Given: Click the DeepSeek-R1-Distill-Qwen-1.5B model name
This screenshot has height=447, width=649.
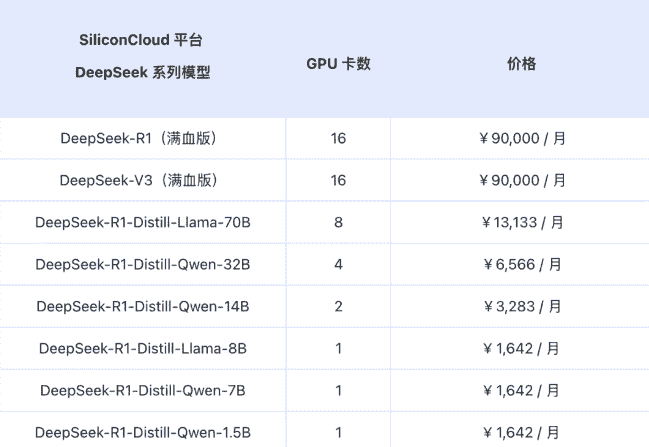Looking at the screenshot, I should (x=142, y=432).
